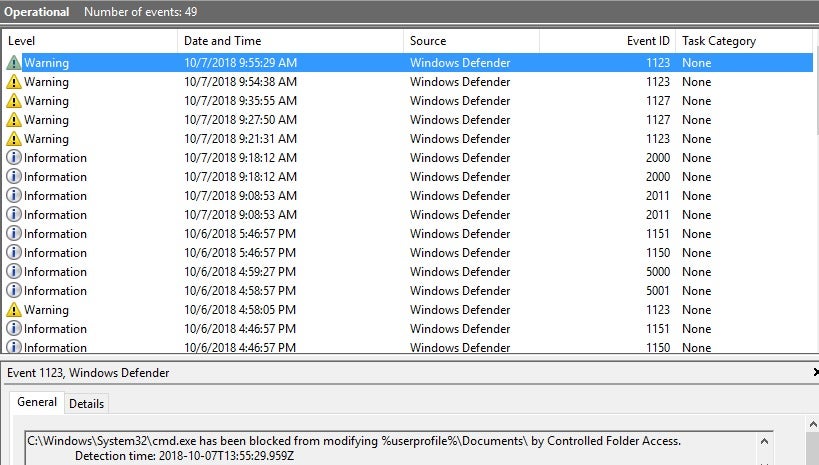819x465 pixels.
Task: Click warning icon of 9:54:38 AM event
Action: pos(14,82)
